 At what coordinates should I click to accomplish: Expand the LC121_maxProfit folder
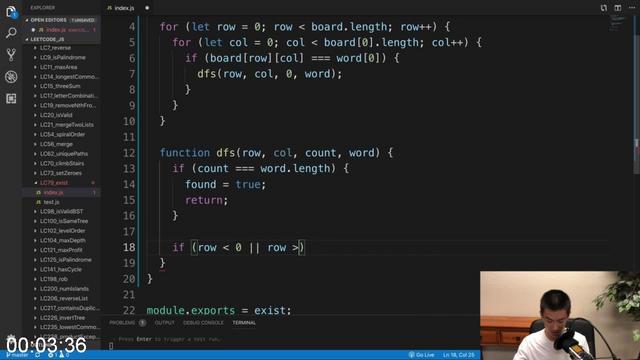tap(61, 250)
